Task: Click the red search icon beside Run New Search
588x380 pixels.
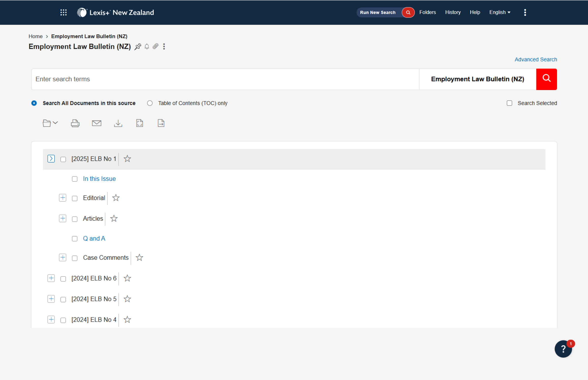Action: [x=408, y=12]
